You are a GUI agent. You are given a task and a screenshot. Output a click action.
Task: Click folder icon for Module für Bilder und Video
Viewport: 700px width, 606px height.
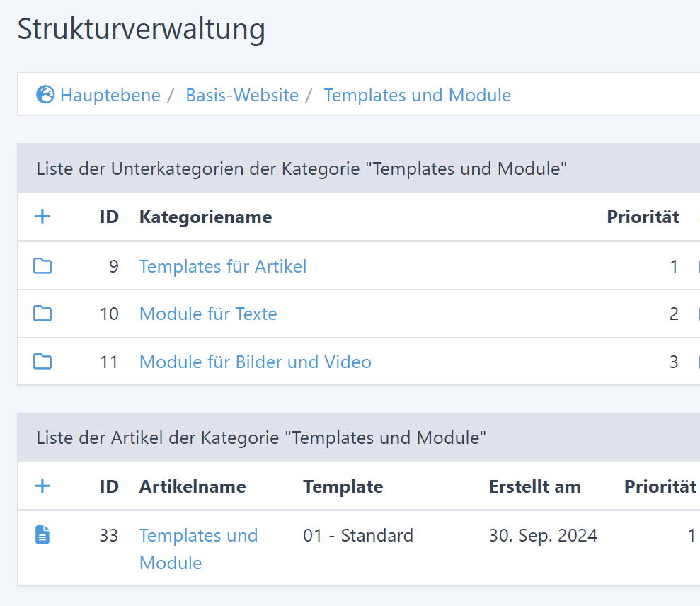coord(42,362)
